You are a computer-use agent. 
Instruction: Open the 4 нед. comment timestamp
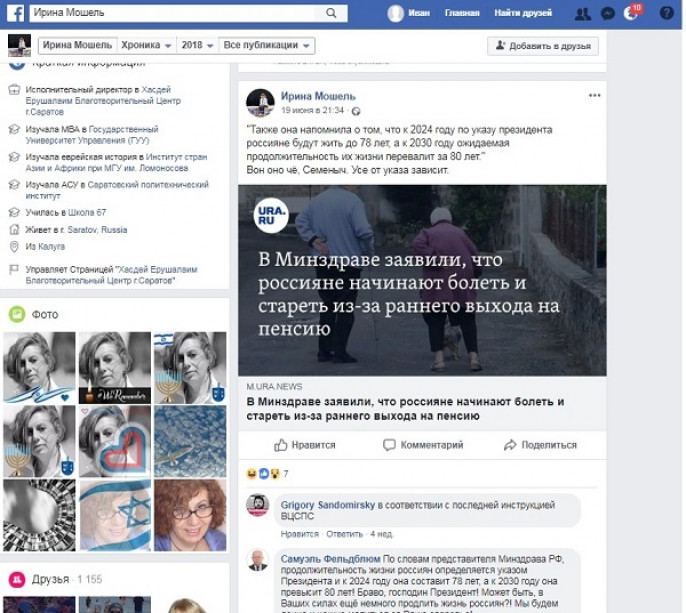(x=382, y=534)
